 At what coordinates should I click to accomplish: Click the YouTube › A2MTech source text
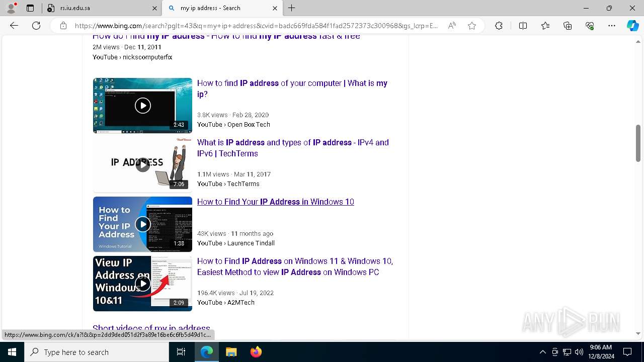(226, 302)
